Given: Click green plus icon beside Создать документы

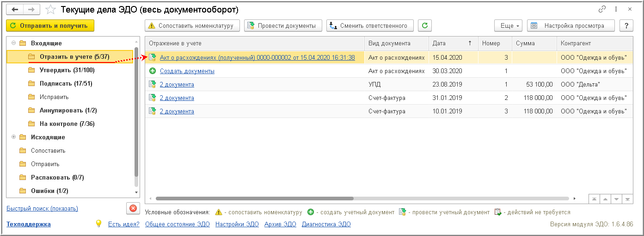Looking at the screenshot, I should point(152,71).
